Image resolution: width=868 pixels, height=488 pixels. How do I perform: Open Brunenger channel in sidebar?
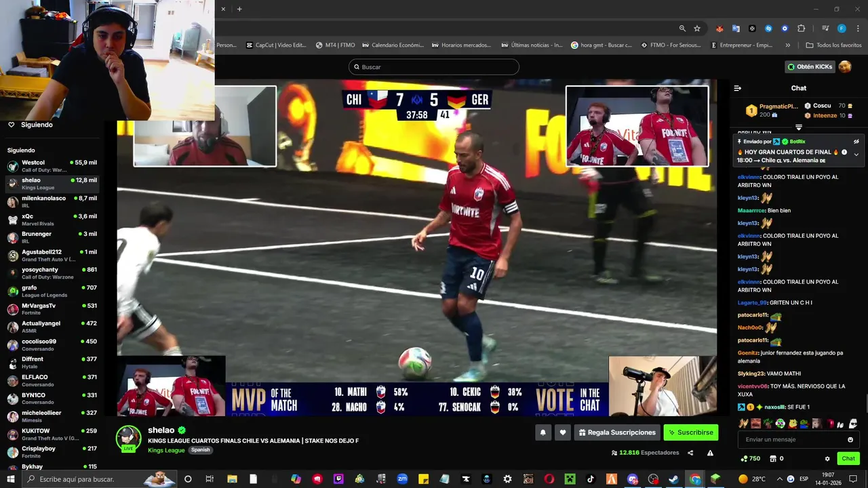tap(53, 237)
